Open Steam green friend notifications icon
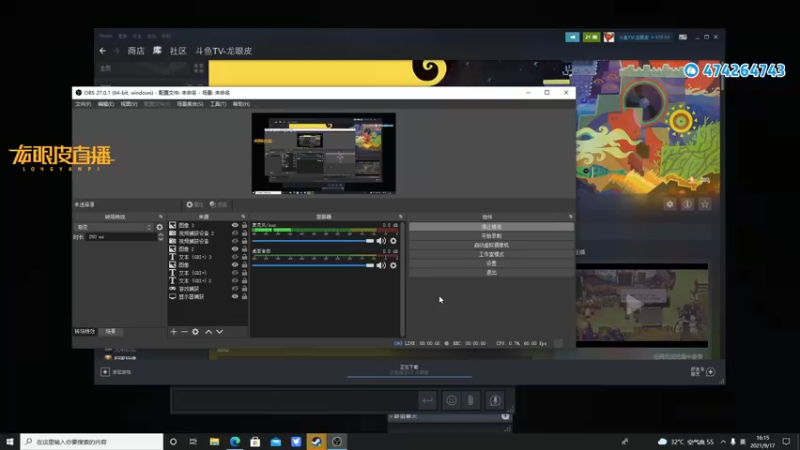The height and width of the screenshot is (450, 800). [x=591, y=37]
